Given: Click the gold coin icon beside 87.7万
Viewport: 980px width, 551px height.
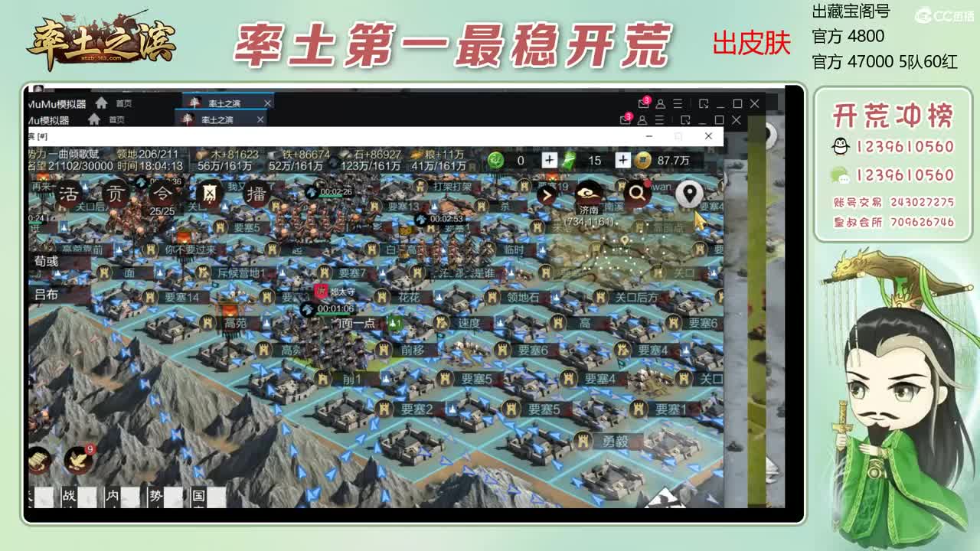Looking at the screenshot, I should pyautogui.click(x=644, y=160).
